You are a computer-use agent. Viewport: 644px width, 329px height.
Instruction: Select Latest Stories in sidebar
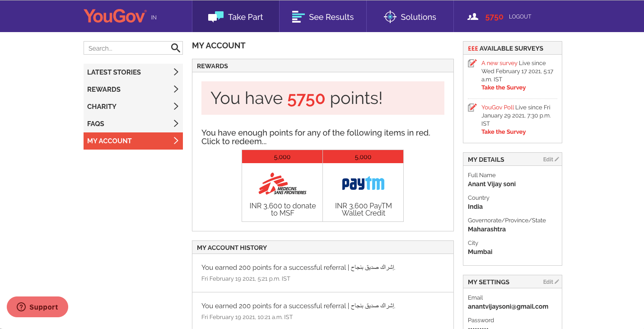[x=133, y=72]
